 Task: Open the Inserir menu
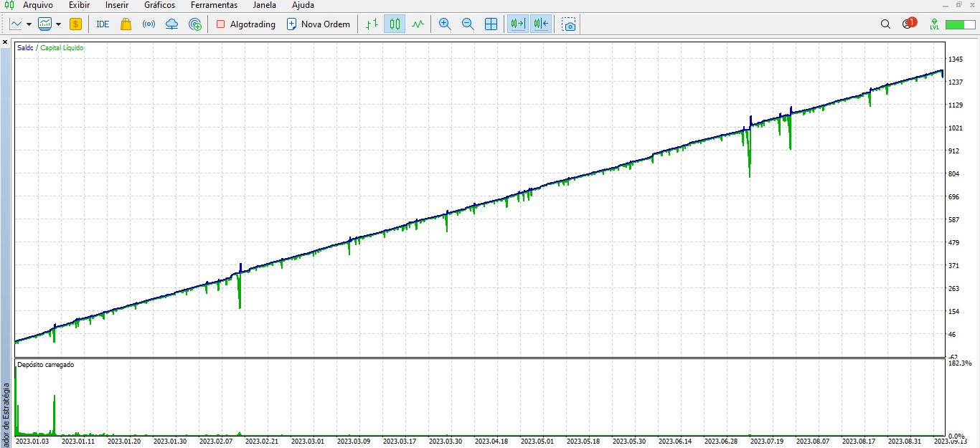point(117,5)
